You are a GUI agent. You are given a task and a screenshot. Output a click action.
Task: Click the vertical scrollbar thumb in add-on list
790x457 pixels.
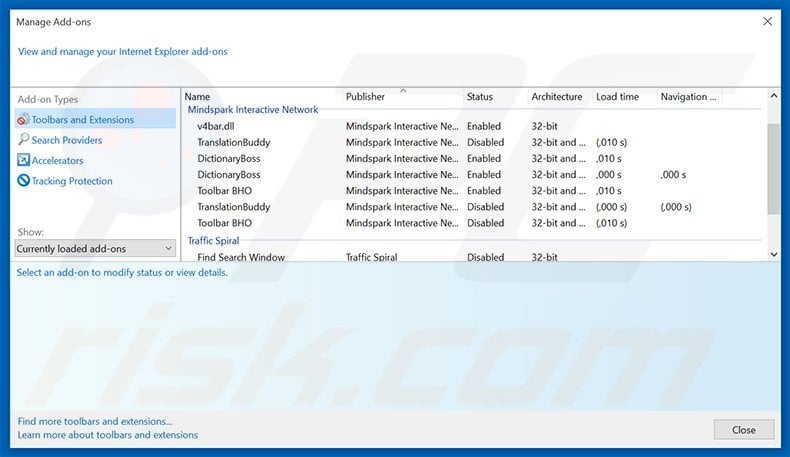[774, 169]
